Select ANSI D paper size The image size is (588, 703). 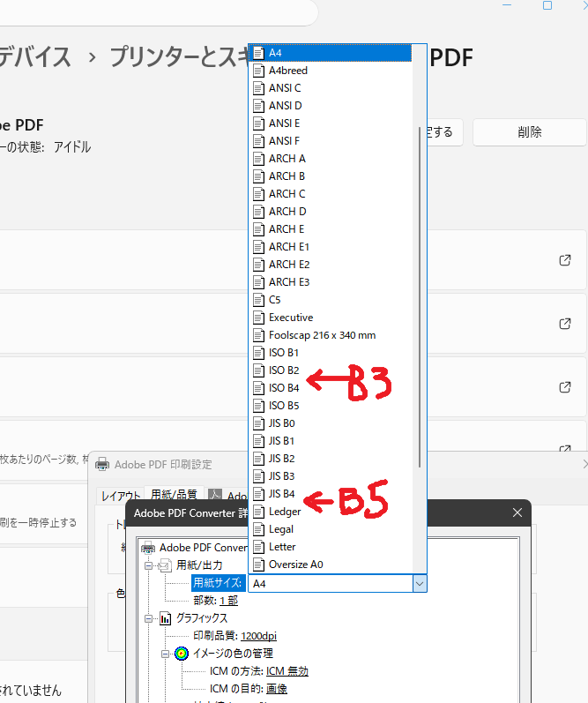tap(331, 106)
